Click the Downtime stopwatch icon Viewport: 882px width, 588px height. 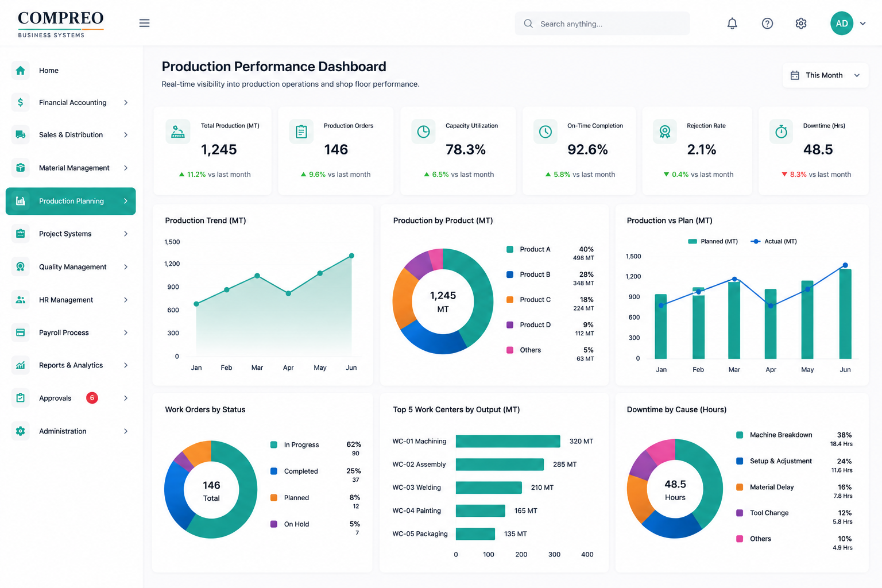[x=781, y=132]
